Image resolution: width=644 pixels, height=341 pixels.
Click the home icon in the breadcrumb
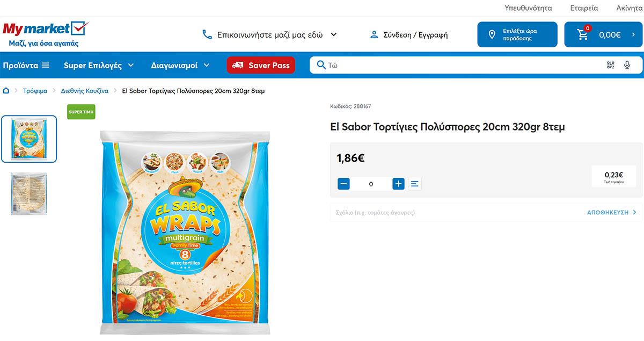pos(5,91)
